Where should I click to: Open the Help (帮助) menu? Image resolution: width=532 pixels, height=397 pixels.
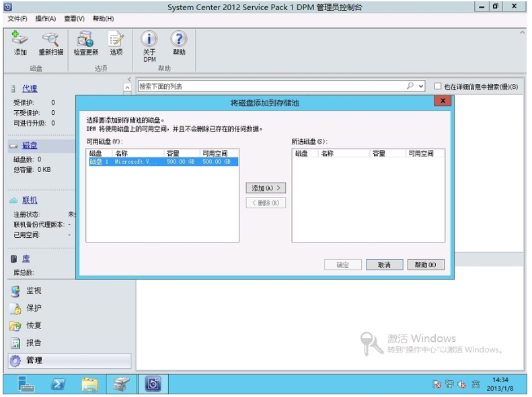tap(103, 19)
